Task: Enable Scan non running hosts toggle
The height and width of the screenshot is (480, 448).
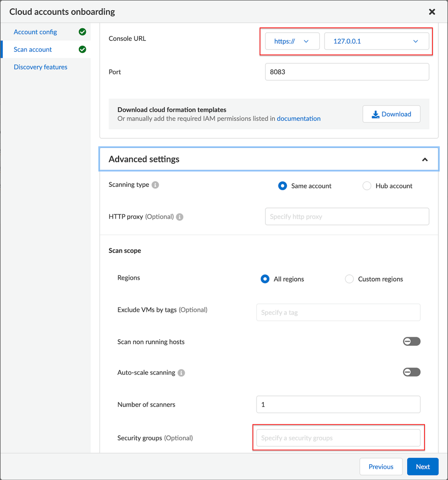Action: pos(412,342)
